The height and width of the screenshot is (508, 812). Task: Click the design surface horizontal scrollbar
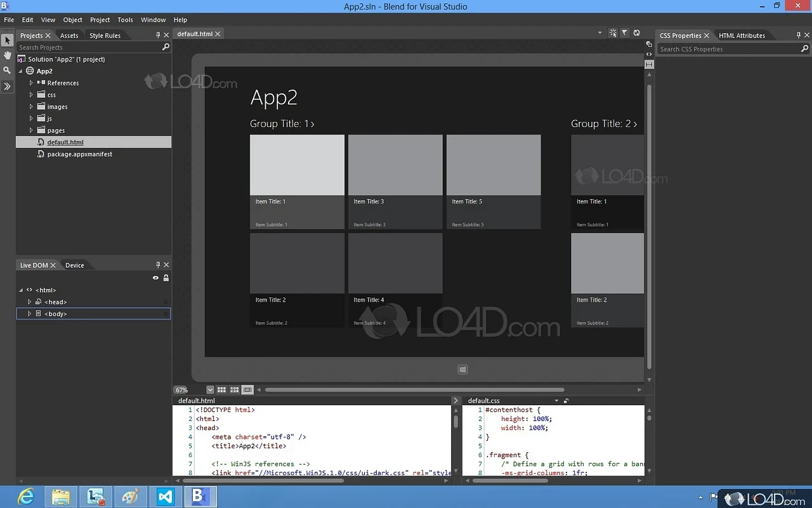(x=414, y=390)
